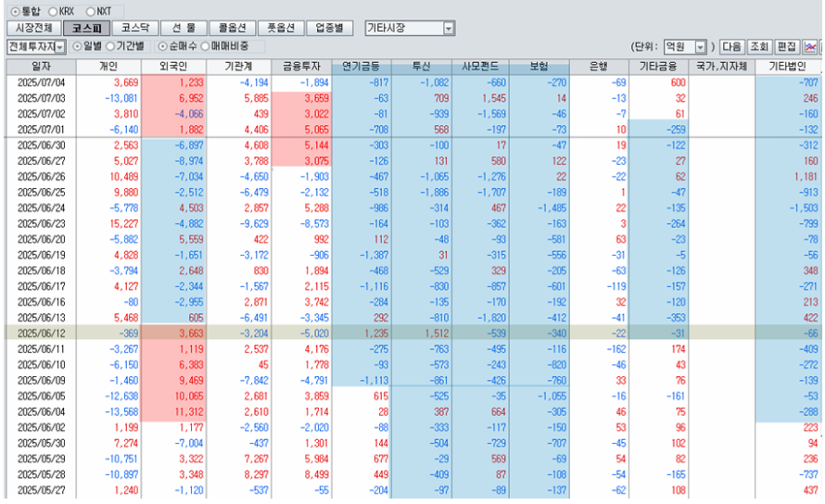Select 매매비중 radio option
The height and width of the screenshot is (504, 825).
[204, 46]
